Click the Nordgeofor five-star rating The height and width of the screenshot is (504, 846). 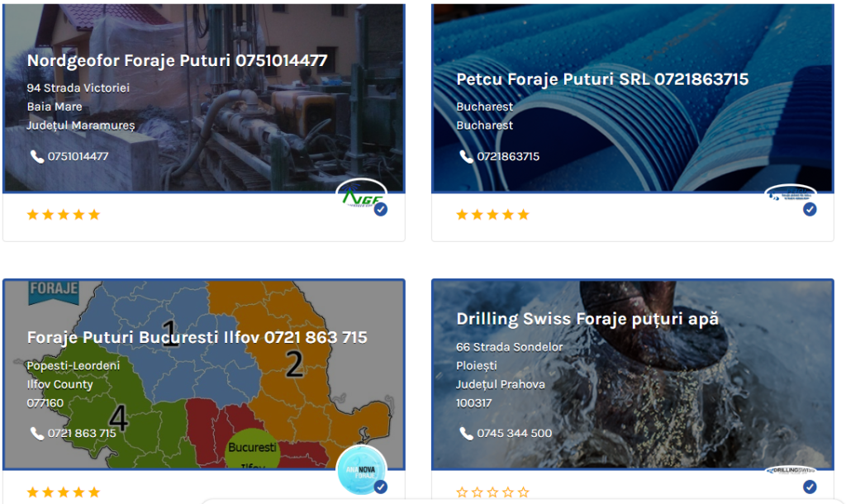click(64, 215)
